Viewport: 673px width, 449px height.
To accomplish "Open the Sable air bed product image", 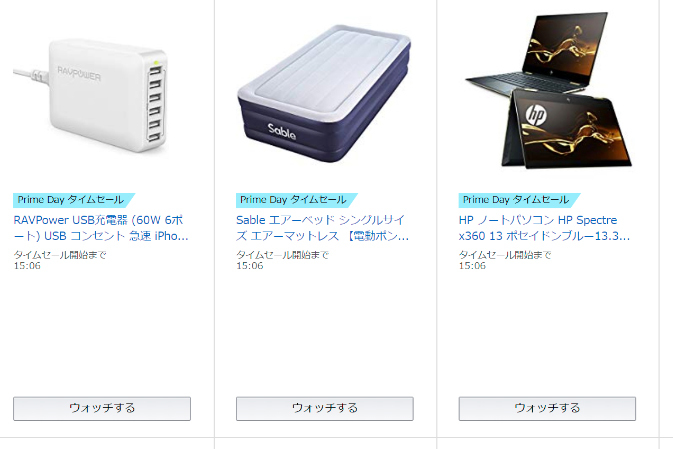I will point(324,94).
